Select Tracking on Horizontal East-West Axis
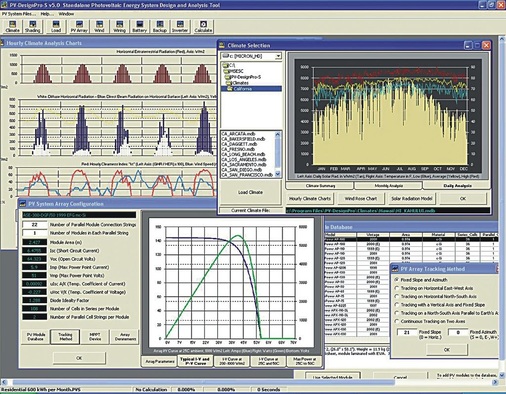 [x=397, y=288]
